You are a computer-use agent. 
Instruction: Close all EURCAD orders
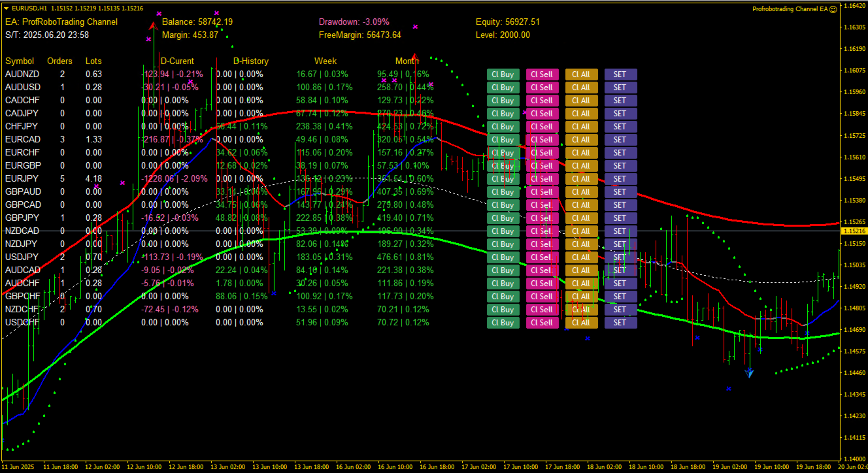tap(581, 140)
